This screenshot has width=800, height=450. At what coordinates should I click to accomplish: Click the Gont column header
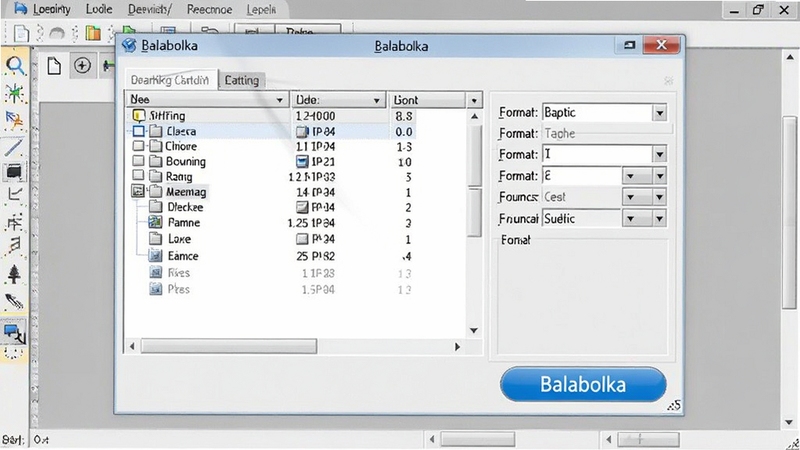(427, 100)
